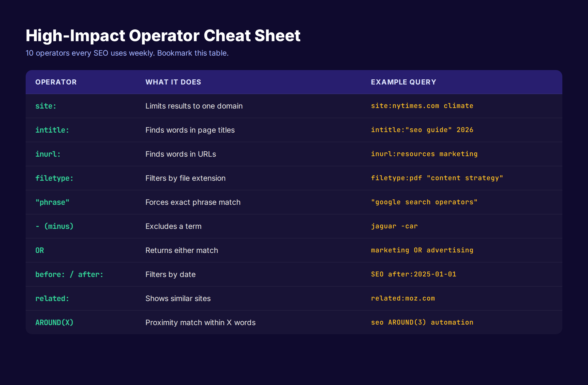Screen dimensions: 588x385
Task: Select the '- (minus)' operator cell
Action: pos(55,226)
